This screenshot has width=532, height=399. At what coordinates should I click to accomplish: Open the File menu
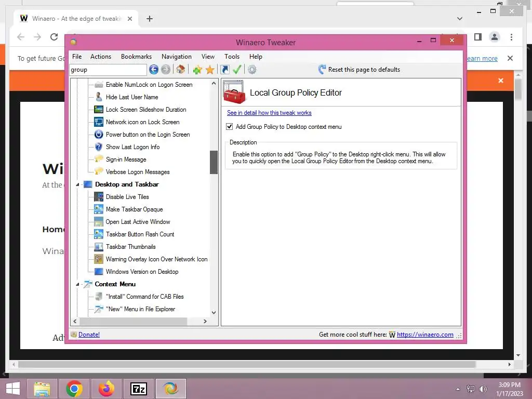click(77, 57)
